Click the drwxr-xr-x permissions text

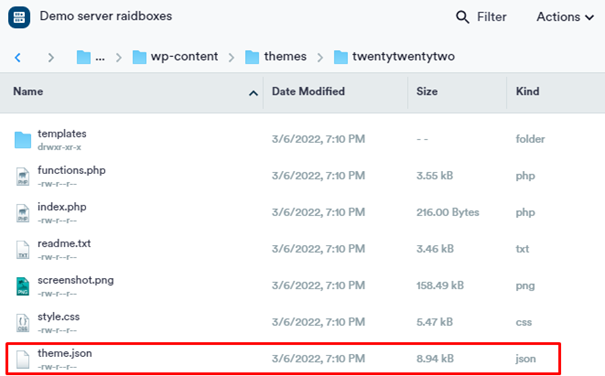59,147
